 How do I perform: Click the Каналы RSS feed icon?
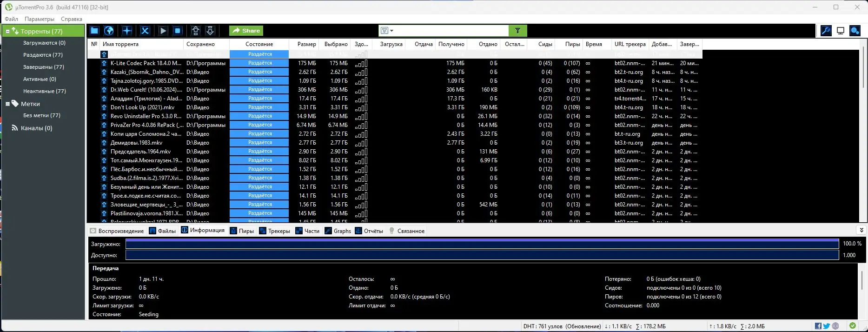pyautogui.click(x=15, y=128)
